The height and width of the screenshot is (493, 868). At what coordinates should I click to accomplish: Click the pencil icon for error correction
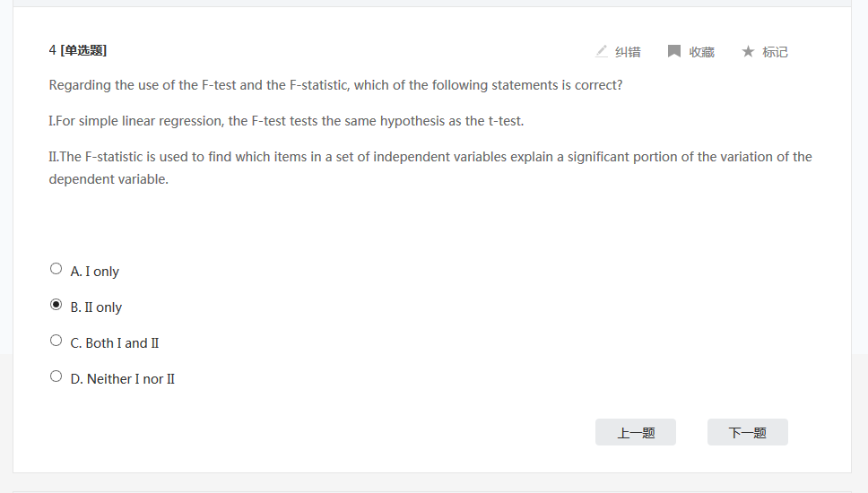(x=602, y=52)
